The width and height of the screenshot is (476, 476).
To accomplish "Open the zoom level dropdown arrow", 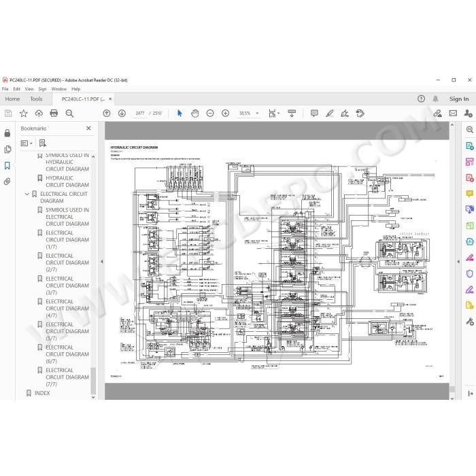I will (x=258, y=114).
